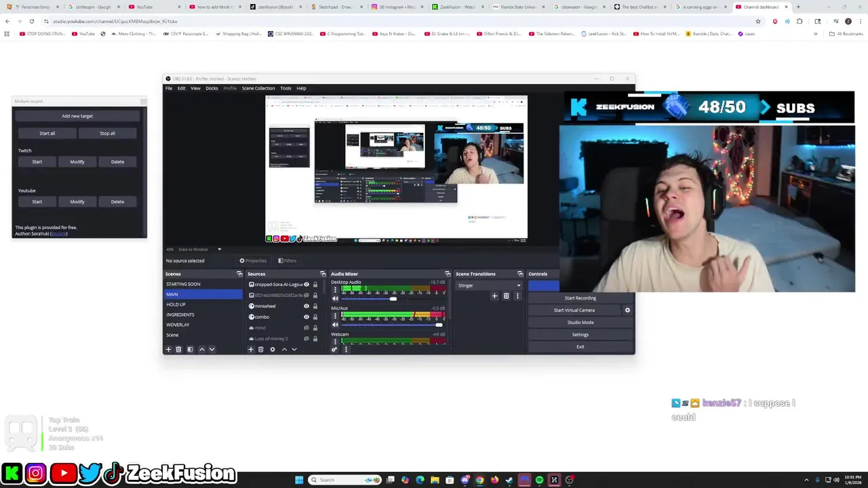Add a new source with plus icon

click(x=250, y=349)
